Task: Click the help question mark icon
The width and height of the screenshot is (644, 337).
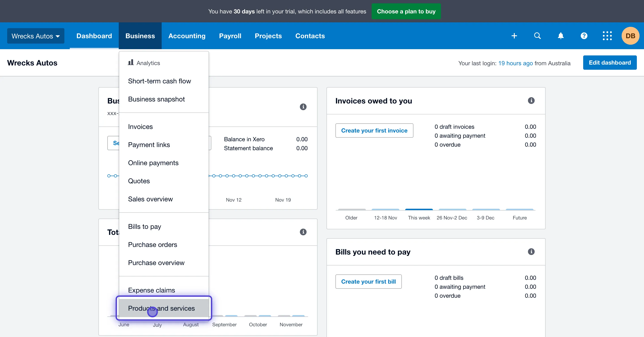Action: [x=584, y=36]
